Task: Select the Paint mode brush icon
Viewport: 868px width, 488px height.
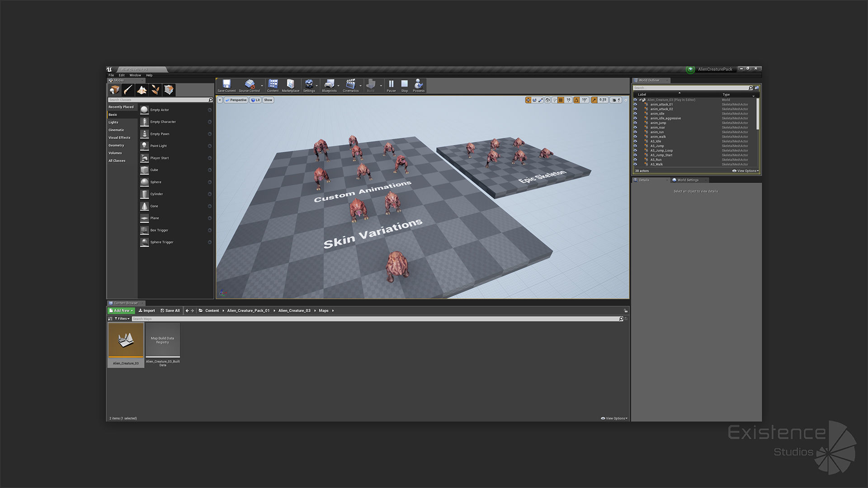Action: click(x=128, y=90)
